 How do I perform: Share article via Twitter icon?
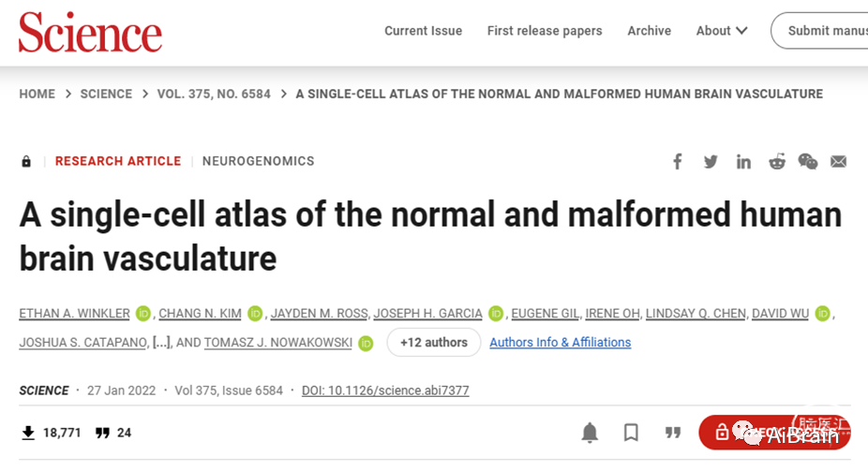coord(711,161)
